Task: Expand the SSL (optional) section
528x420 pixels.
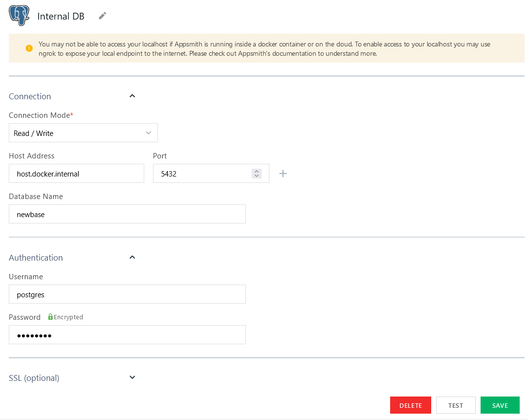Action: 132,377
